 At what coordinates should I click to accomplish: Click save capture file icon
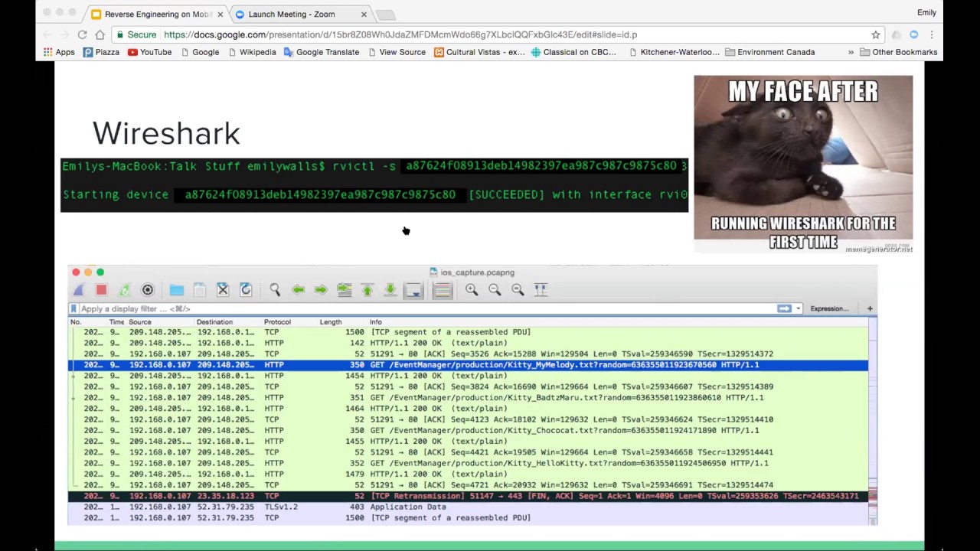(199, 290)
